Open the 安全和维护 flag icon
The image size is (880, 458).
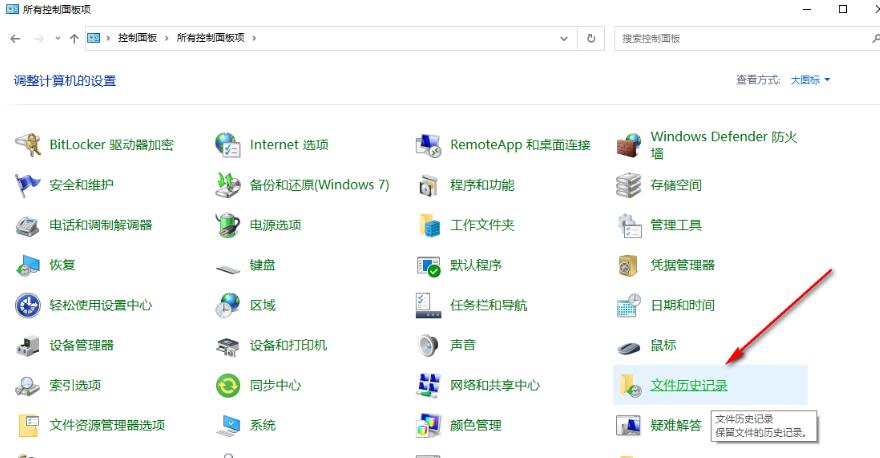pyautogui.click(x=28, y=185)
